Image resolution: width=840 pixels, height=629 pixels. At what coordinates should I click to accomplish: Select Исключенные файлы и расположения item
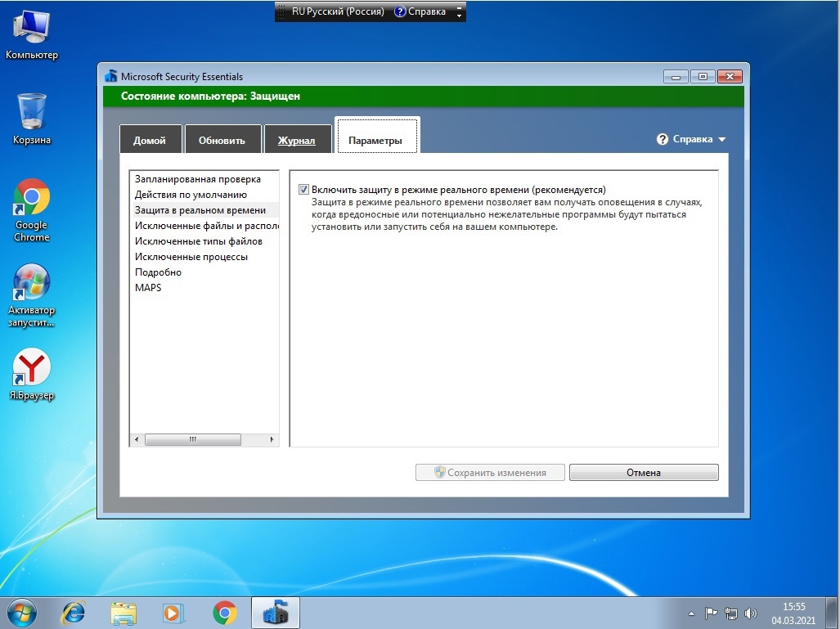point(204,226)
